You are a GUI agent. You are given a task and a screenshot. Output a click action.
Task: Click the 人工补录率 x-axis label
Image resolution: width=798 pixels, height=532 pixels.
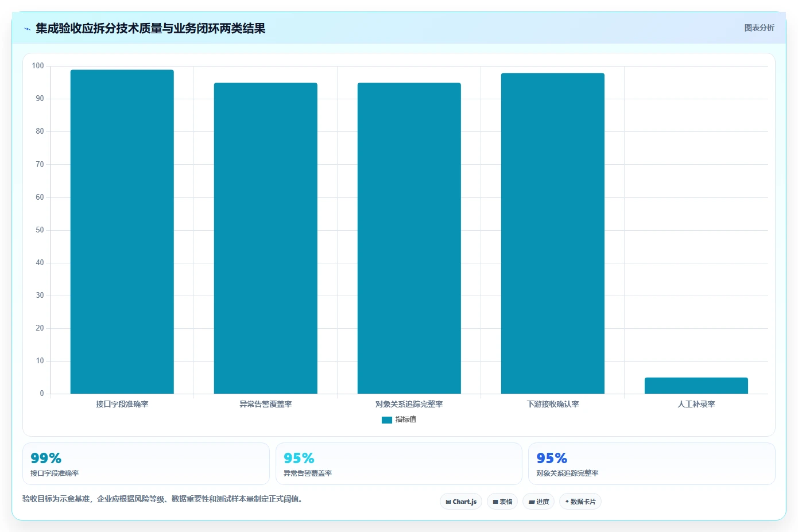click(696, 405)
